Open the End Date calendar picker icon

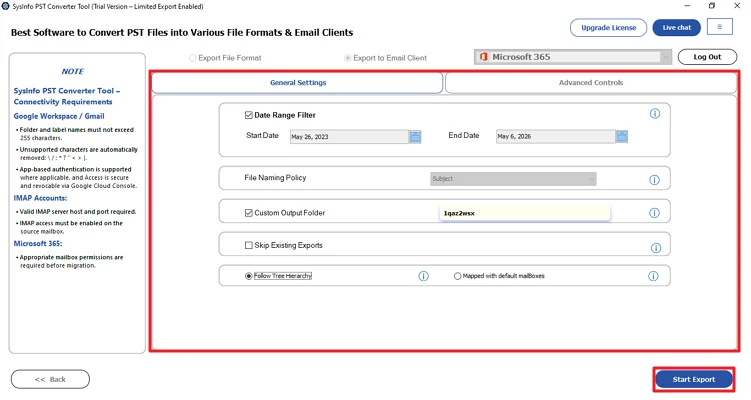point(622,137)
